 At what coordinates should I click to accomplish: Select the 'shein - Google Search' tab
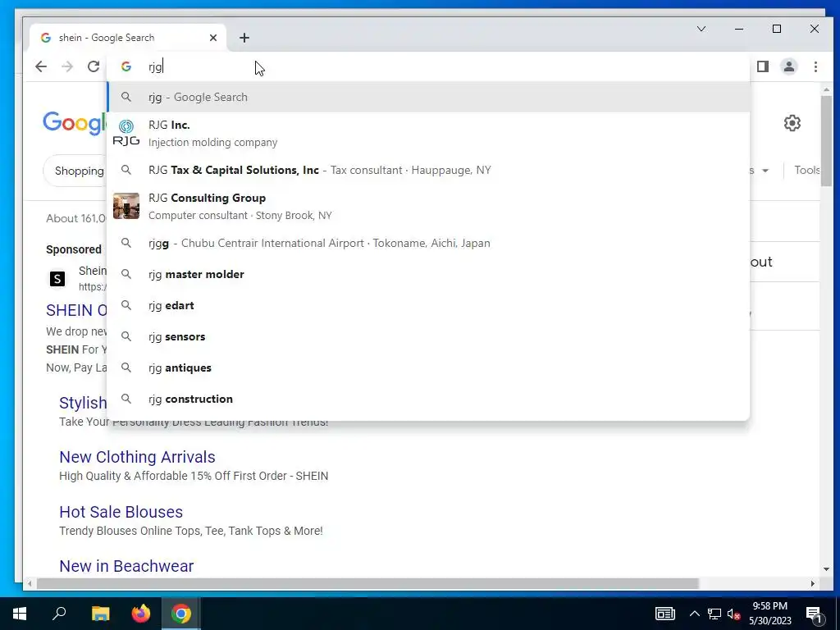tap(129, 38)
